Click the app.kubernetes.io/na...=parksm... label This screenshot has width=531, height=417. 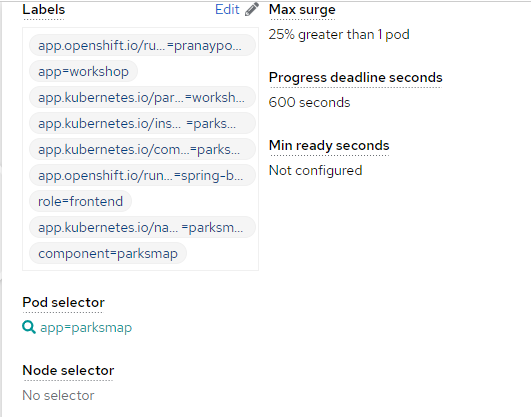tap(142, 227)
